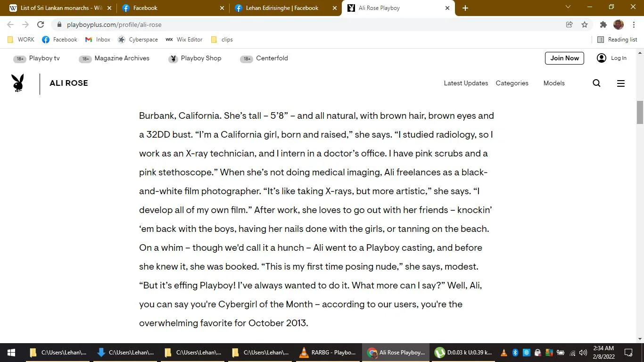Image resolution: width=644 pixels, height=362 pixels.
Task: Click the Bluetooth tray icon
Action: (x=515, y=353)
